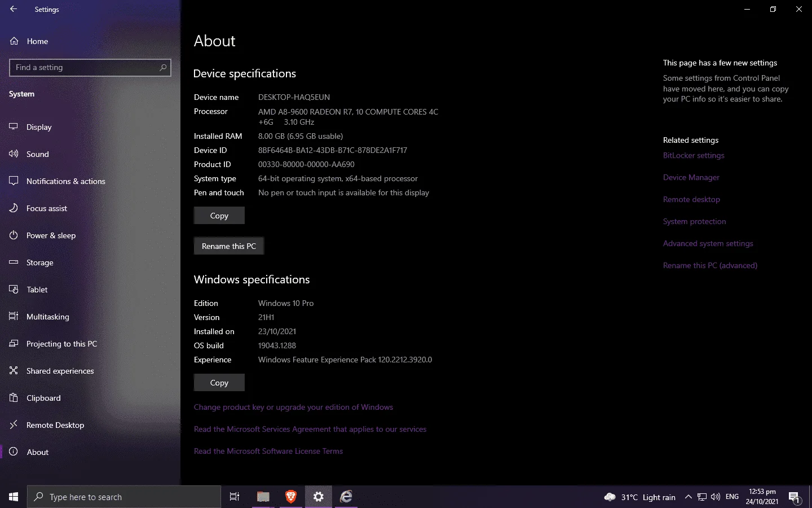Select the 64-bit operating system text

point(338,178)
